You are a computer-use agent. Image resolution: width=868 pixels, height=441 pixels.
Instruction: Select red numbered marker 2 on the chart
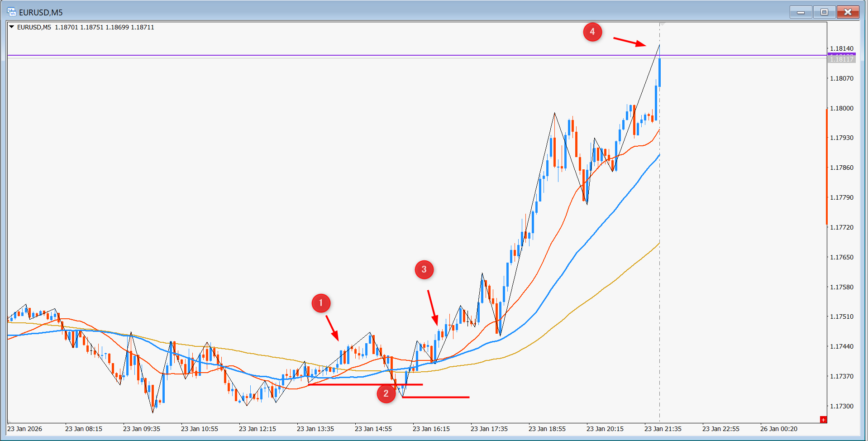(386, 394)
